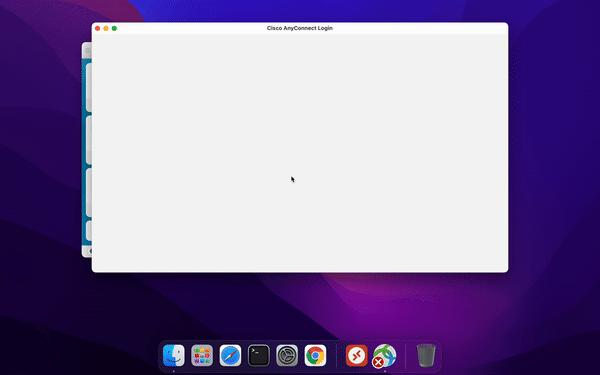Open Terminal from the Dock
600x375 pixels.
click(x=259, y=355)
